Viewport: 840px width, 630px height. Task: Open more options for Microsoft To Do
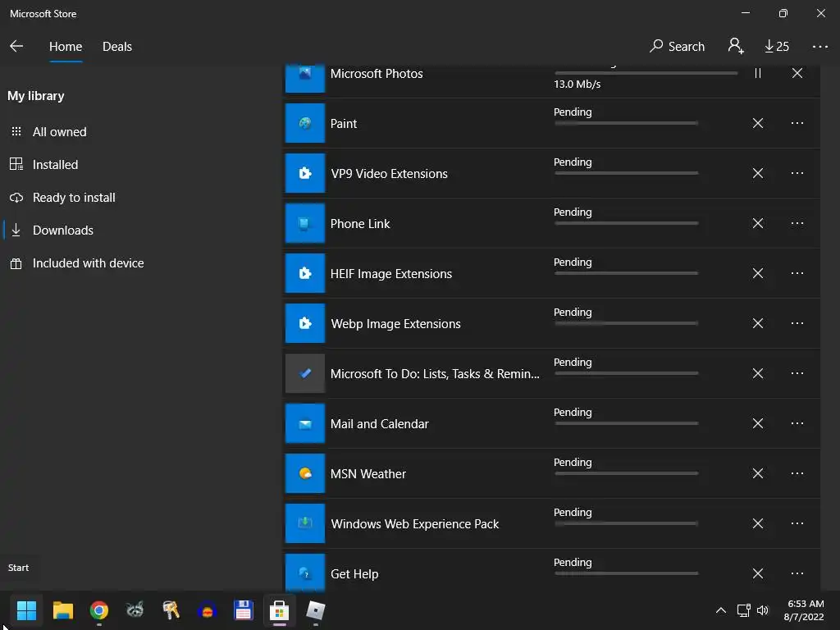[x=797, y=373]
